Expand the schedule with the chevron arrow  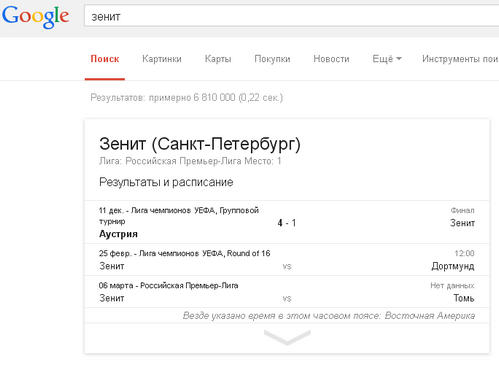[x=287, y=337]
